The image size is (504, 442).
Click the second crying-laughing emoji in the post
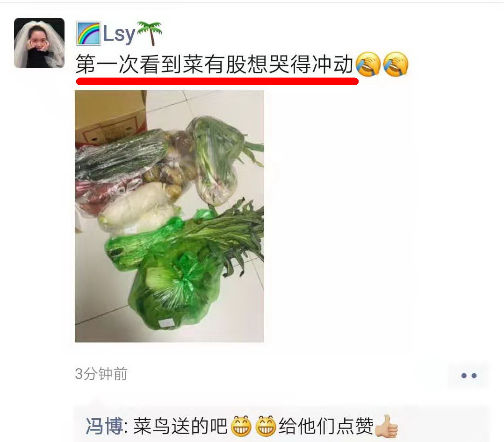(396, 64)
